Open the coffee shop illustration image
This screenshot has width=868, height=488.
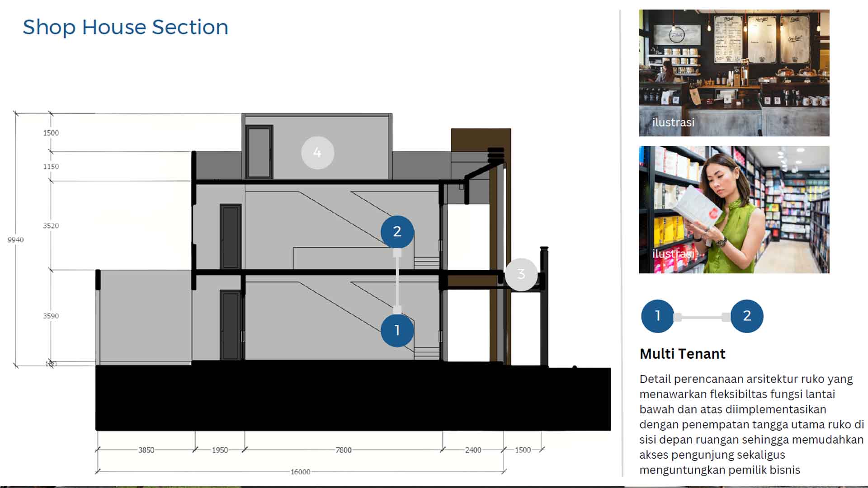[x=734, y=73]
